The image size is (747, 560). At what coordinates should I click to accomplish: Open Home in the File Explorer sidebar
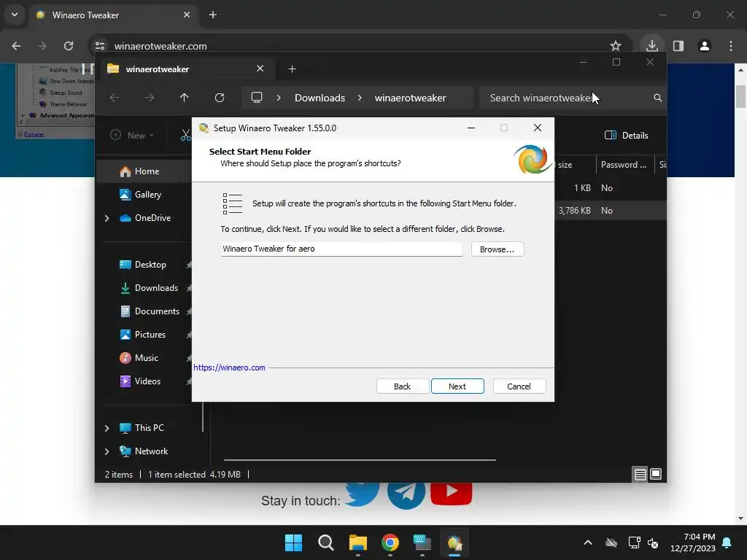(147, 171)
